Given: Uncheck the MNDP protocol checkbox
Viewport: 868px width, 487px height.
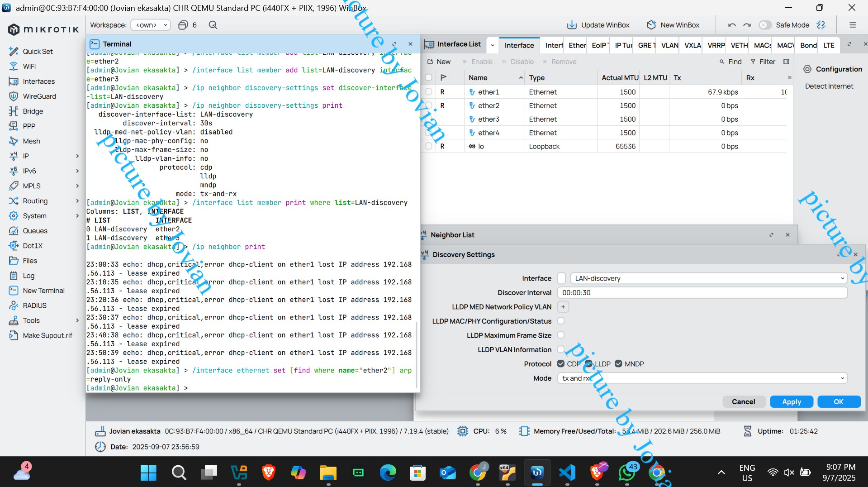Looking at the screenshot, I should (618, 363).
